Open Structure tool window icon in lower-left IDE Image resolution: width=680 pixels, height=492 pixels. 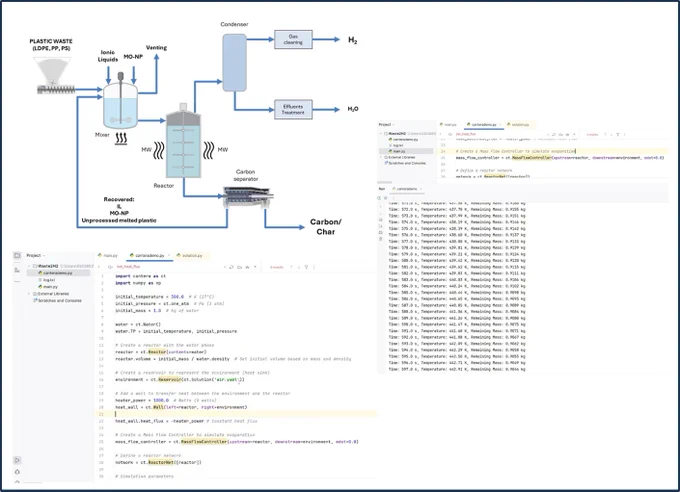click(17, 270)
